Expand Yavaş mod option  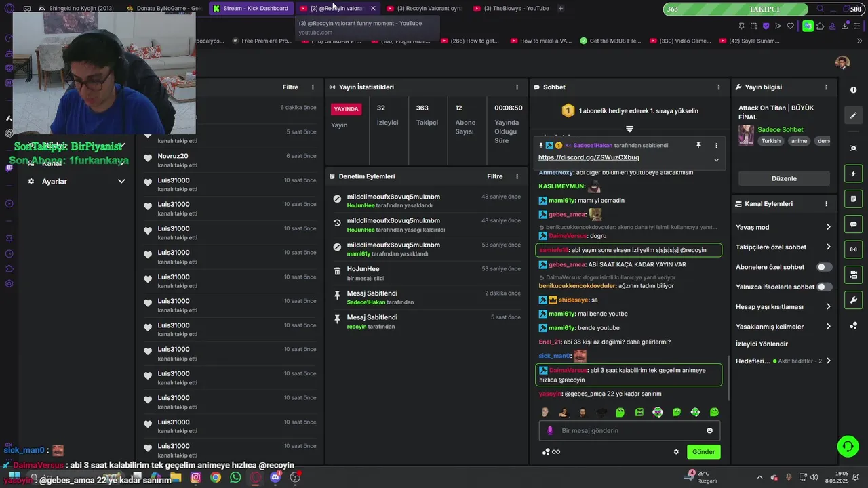(x=828, y=227)
